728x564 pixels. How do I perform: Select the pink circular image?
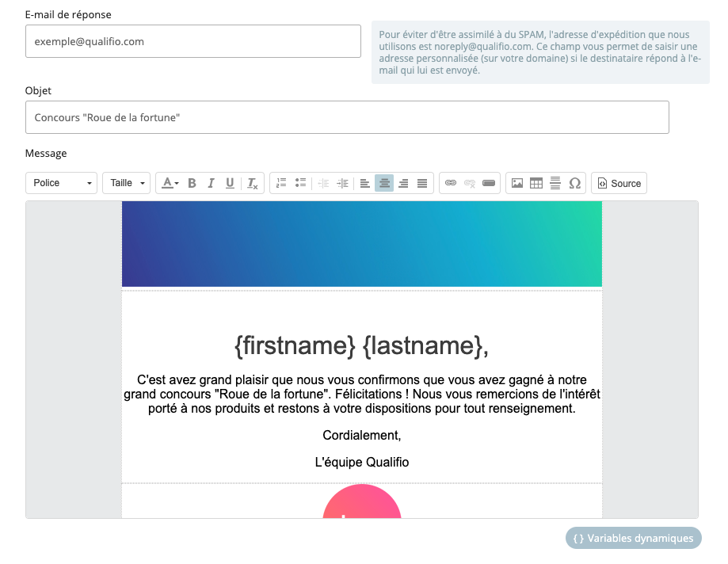362,501
